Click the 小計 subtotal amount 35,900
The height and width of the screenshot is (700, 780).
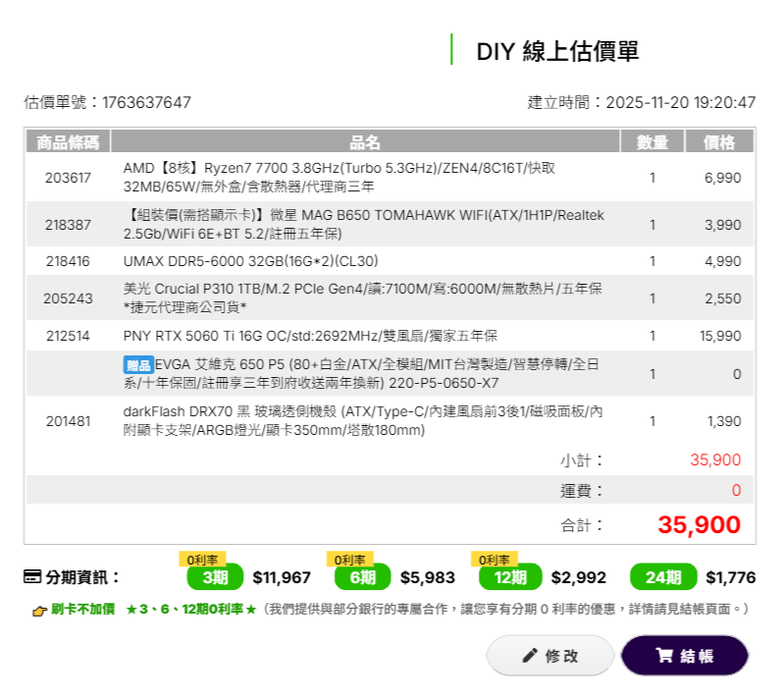pos(715,460)
